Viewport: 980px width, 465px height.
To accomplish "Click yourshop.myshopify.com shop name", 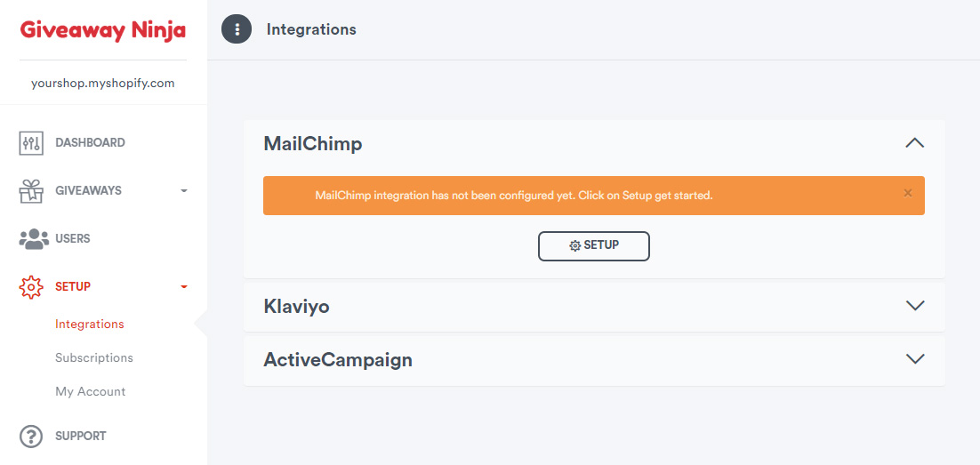I will pos(103,83).
